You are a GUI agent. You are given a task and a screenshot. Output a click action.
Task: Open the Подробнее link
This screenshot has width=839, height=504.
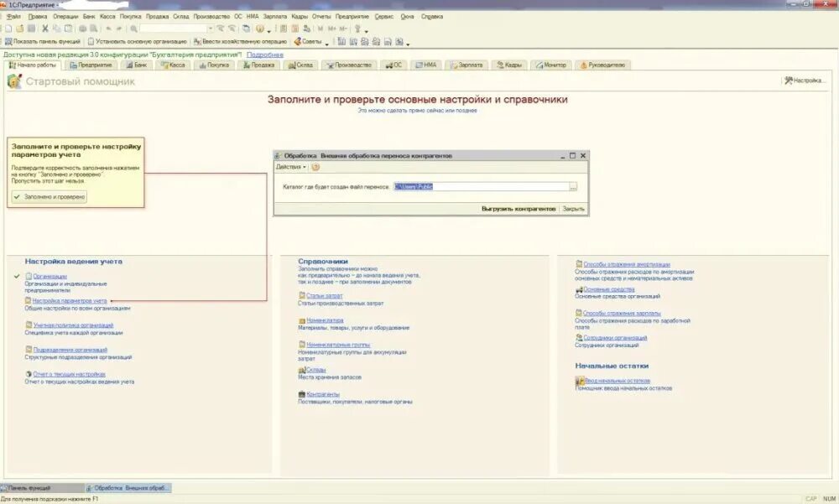[x=265, y=55]
